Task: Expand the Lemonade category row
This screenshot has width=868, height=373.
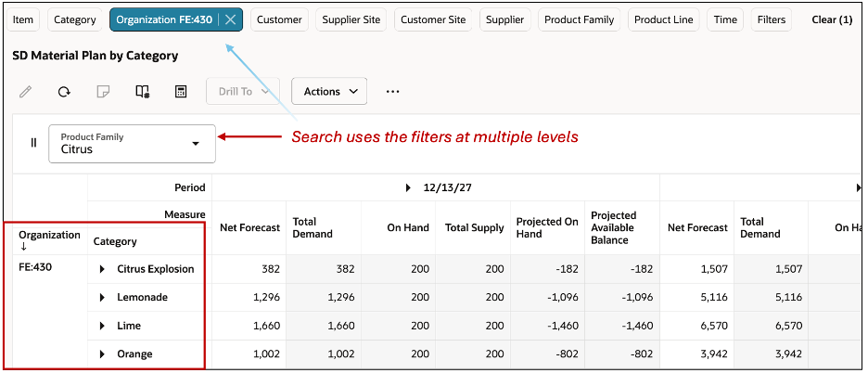Action: pos(102,298)
